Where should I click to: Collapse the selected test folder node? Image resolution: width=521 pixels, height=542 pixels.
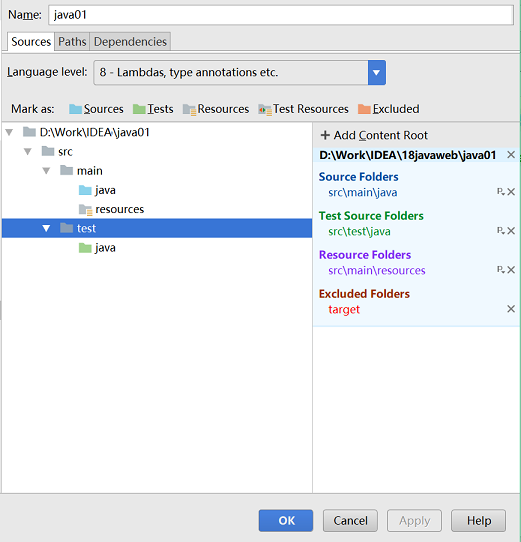click(x=46, y=228)
